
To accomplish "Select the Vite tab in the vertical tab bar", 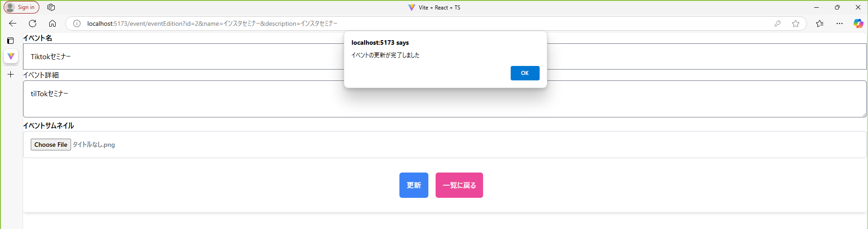I will [11, 56].
